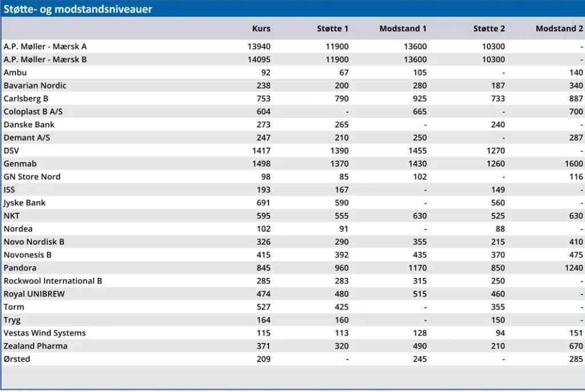Click the Støtte 2 column header
This screenshot has width=585, height=392.
[489, 29]
